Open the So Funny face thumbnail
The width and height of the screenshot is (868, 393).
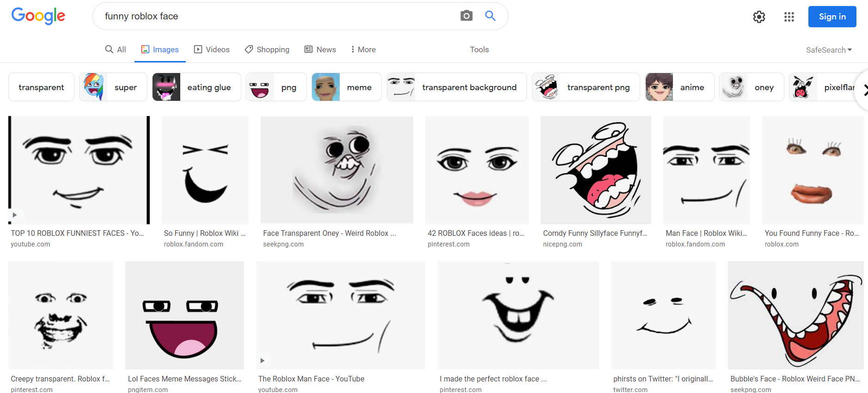[205, 170]
